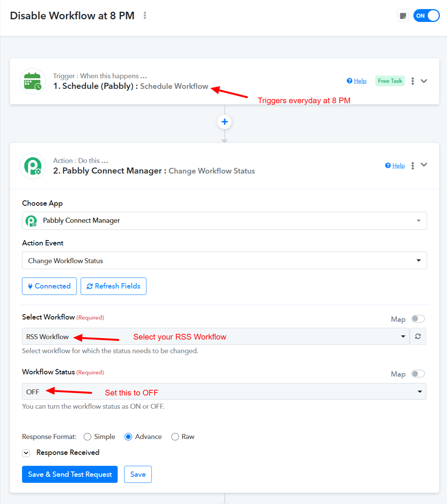Open the Workflow Status dropdown
Screen dimensions: 447x504
coord(224,392)
